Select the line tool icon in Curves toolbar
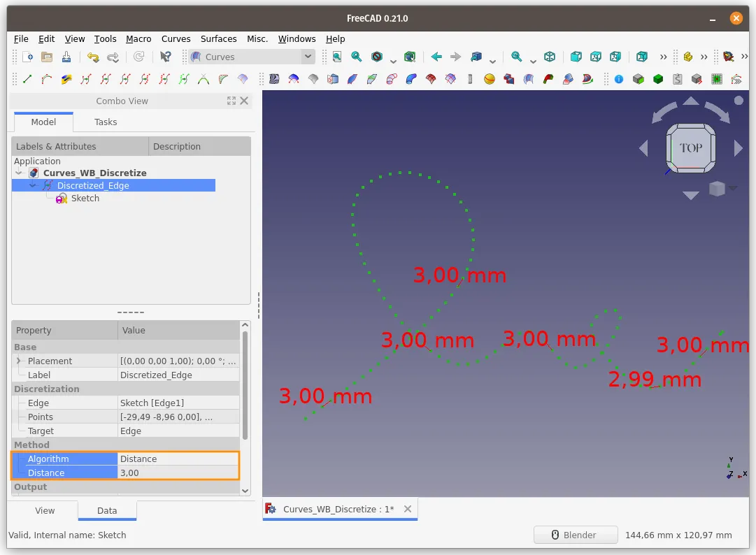The image size is (756, 555). pyautogui.click(x=27, y=79)
